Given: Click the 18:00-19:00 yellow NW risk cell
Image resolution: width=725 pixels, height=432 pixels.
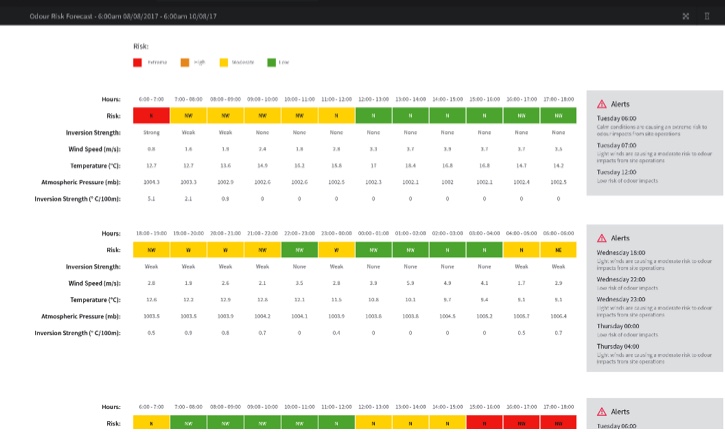Looking at the screenshot, I should pyautogui.click(x=151, y=250).
